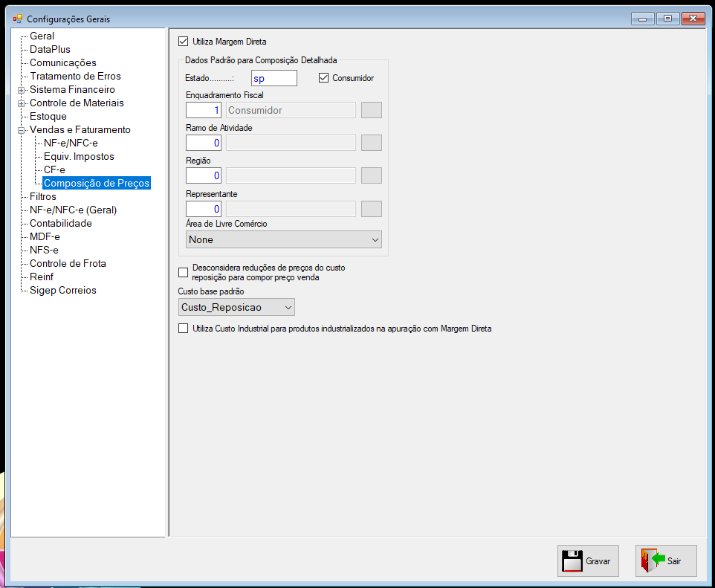715x588 pixels.
Task: Click the Representante description field
Action: point(291,209)
